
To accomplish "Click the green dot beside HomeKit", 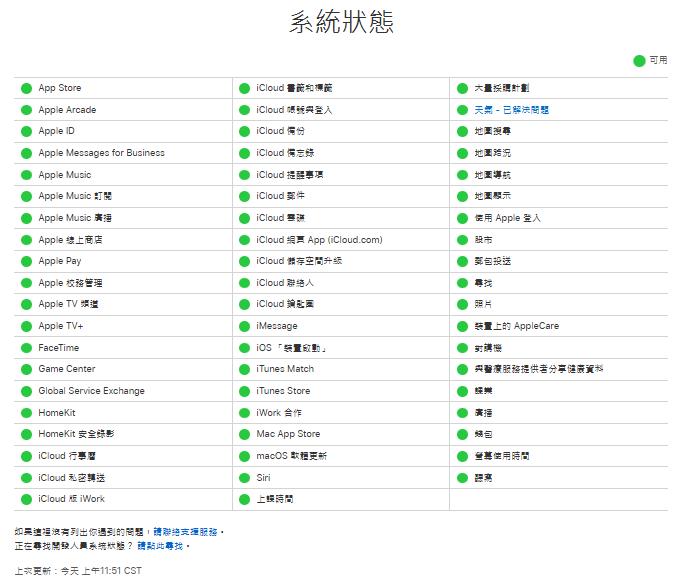I will point(27,413).
